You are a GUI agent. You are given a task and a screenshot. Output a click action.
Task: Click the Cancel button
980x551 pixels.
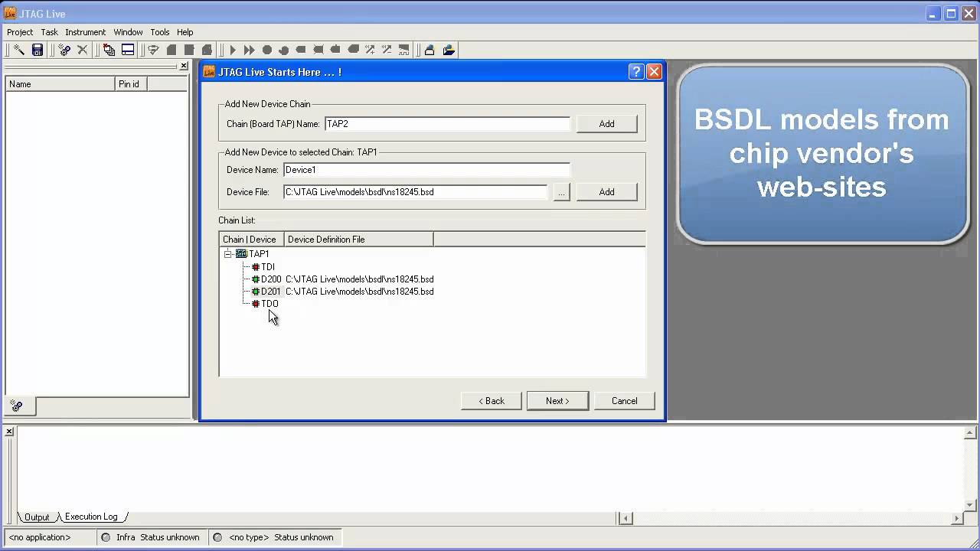[x=624, y=401]
